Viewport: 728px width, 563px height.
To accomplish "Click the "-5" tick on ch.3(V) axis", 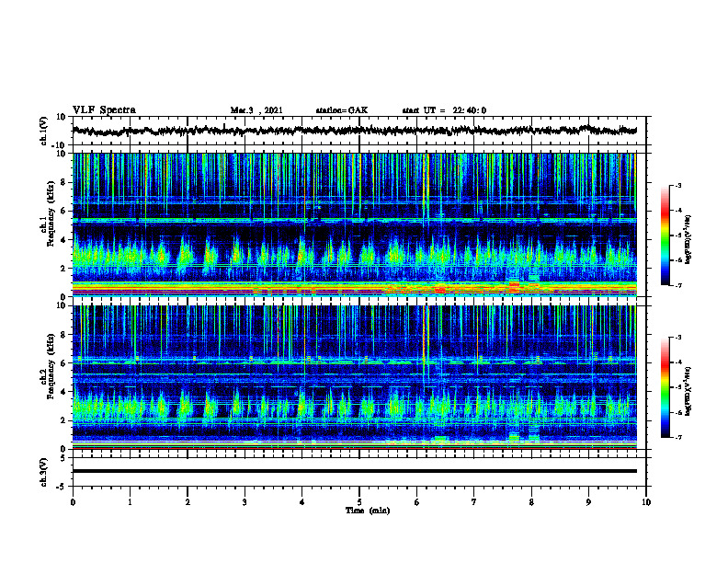I will point(63,487).
